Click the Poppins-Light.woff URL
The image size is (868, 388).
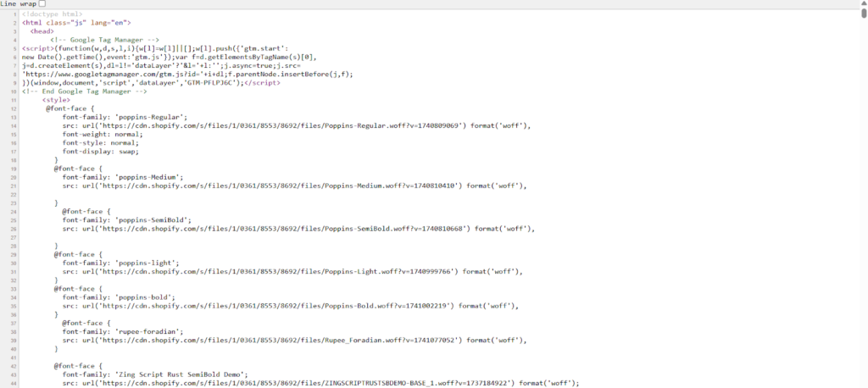(277, 272)
